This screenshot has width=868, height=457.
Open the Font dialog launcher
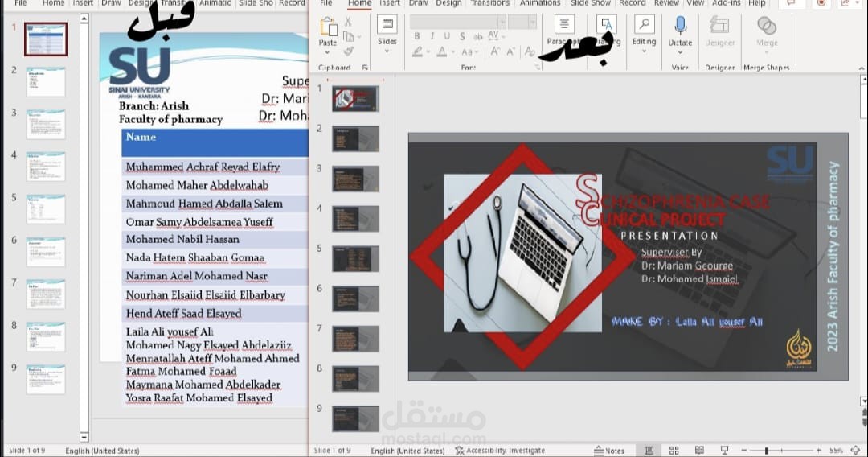click(x=538, y=67)
